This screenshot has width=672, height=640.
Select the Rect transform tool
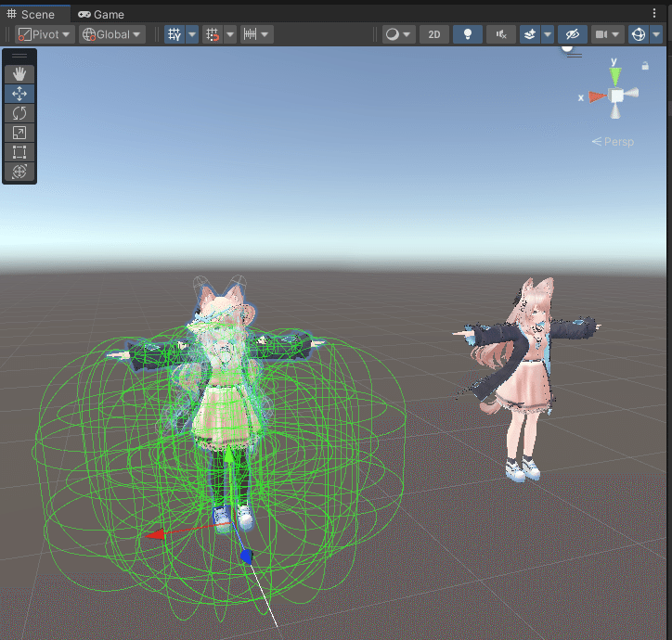coord(19,152)
